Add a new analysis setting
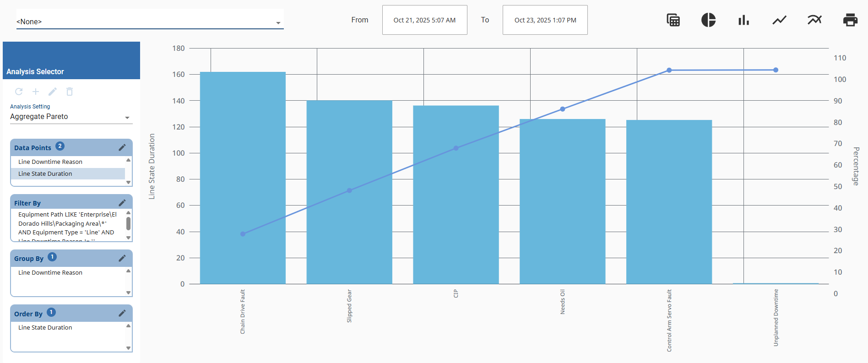 click(x=36, y=92)
